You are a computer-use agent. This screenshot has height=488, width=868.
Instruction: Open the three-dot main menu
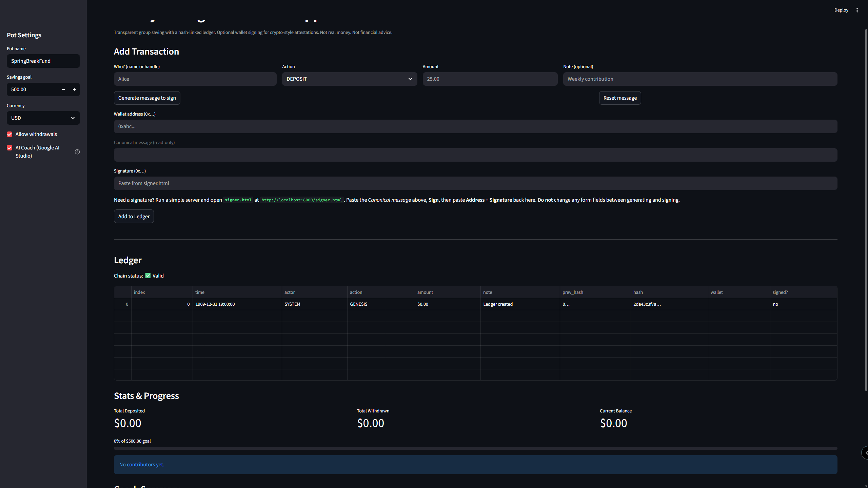(857, 10)
